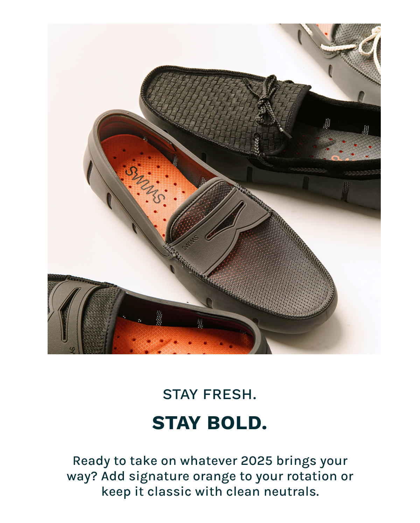
Task: Click the penny strap cutout on the bottom-left shoe
Action: 65,314
